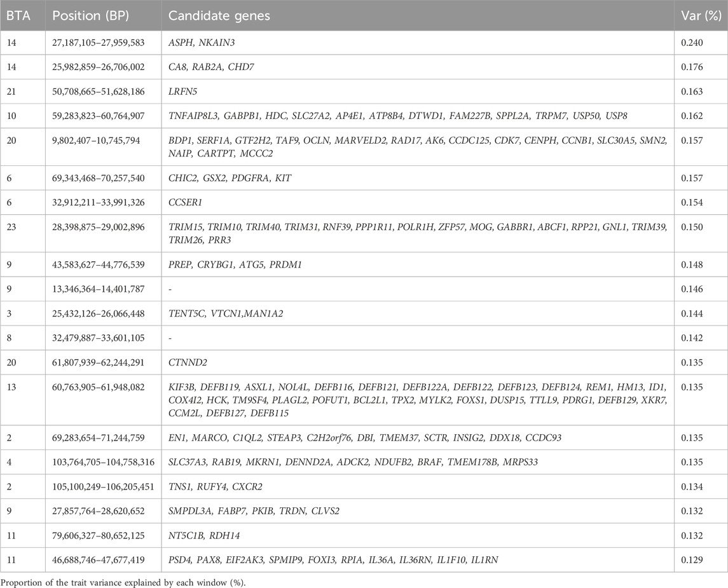Click BTA value 10
This screenshot has height=588, width=728.
(11, 116)
